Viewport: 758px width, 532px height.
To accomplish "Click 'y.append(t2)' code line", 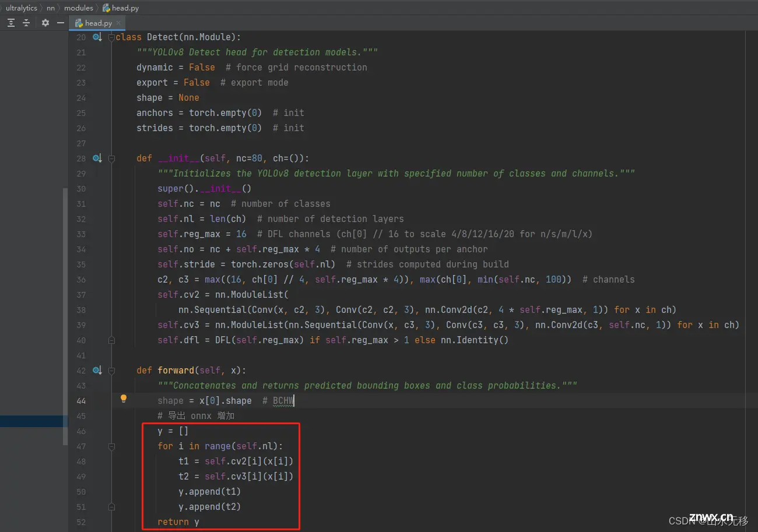I will [209, 507].
